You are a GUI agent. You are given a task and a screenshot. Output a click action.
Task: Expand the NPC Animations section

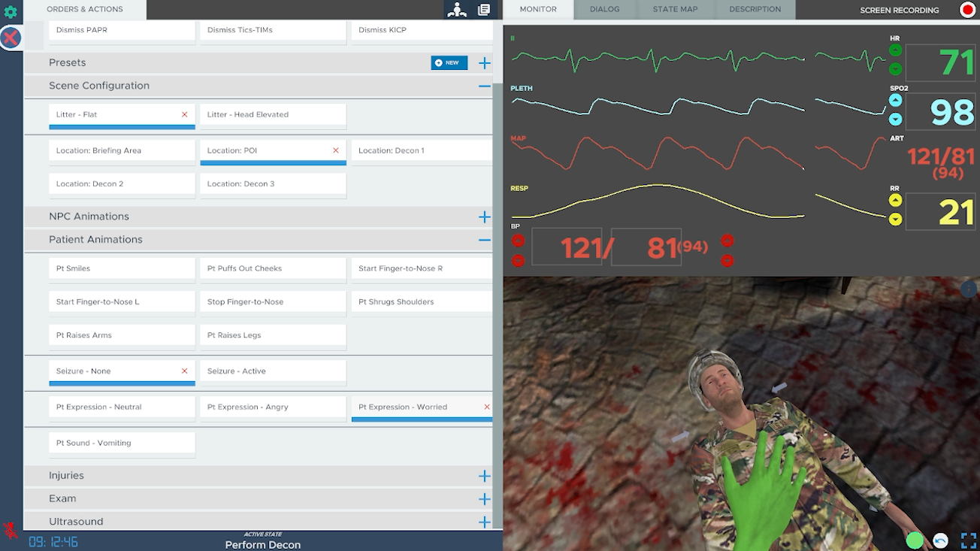point(484,216)
